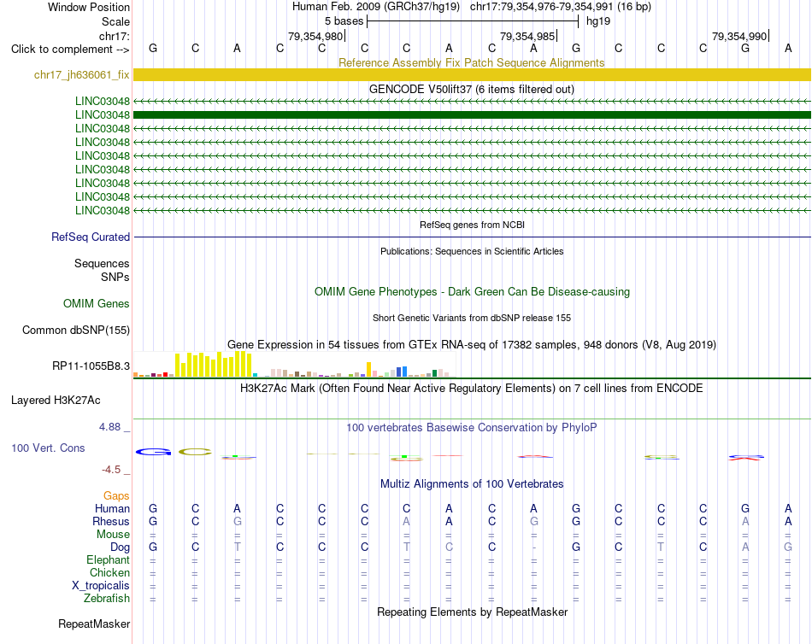Click the Window Position label

[x=89, y=7]
